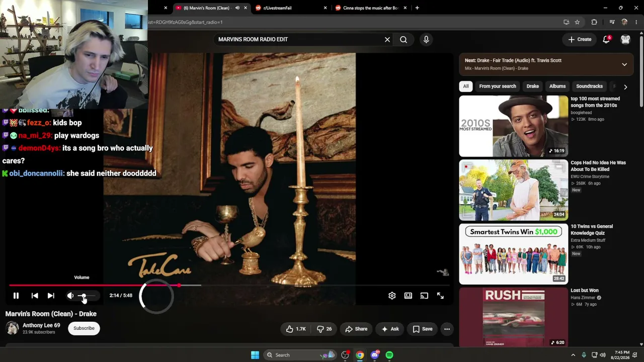Subscribe to Anthony Lee 69
This screenshot has width=644, height=362.
(x=84, y=328)
